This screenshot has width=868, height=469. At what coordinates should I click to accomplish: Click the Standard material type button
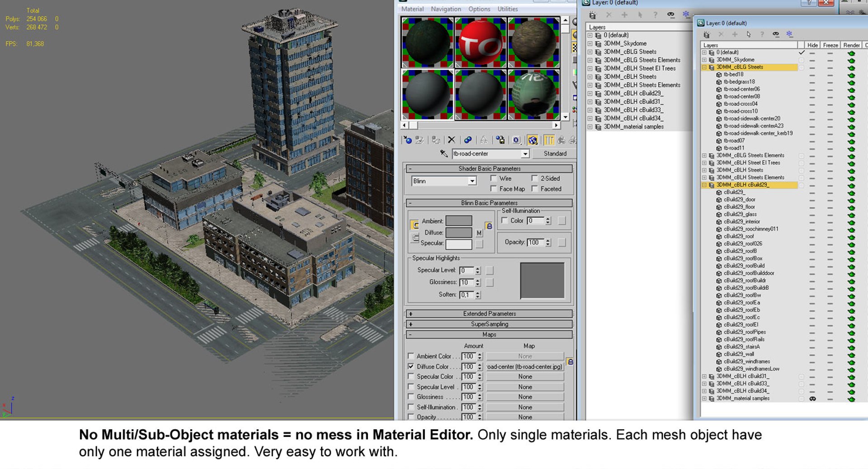(x=555, y=154)
